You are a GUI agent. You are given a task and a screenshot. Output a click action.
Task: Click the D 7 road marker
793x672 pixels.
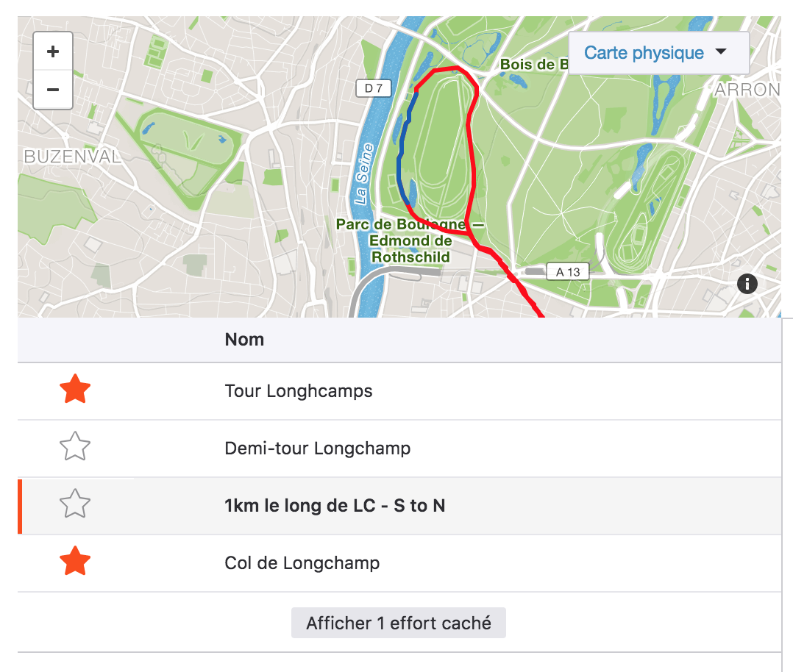373,88
